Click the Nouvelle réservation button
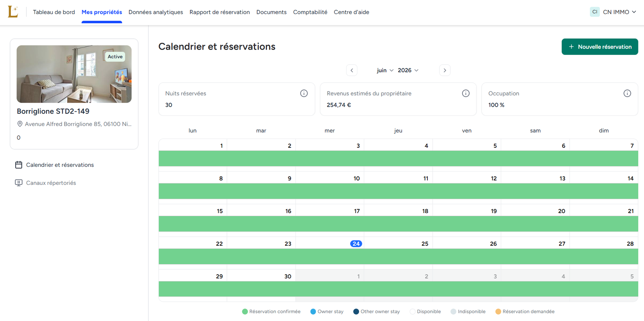This screenshot has width=644, height=321. click(x=600, y=47)
